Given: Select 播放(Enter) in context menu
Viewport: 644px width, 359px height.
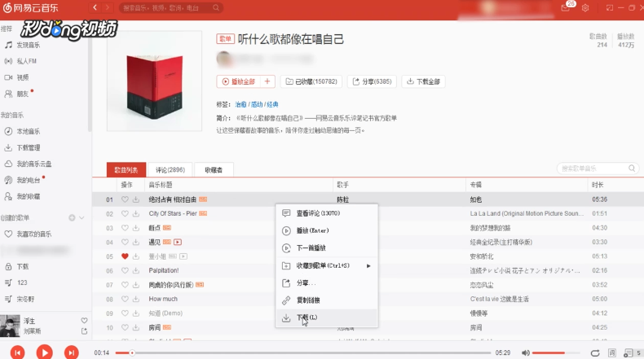Looking at the screenshot, I should pos(327,230).
